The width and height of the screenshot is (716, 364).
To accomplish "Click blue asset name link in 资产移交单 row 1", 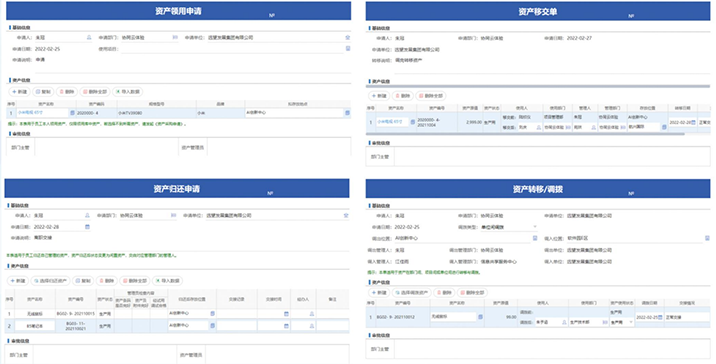I will [x=390, y=122].
